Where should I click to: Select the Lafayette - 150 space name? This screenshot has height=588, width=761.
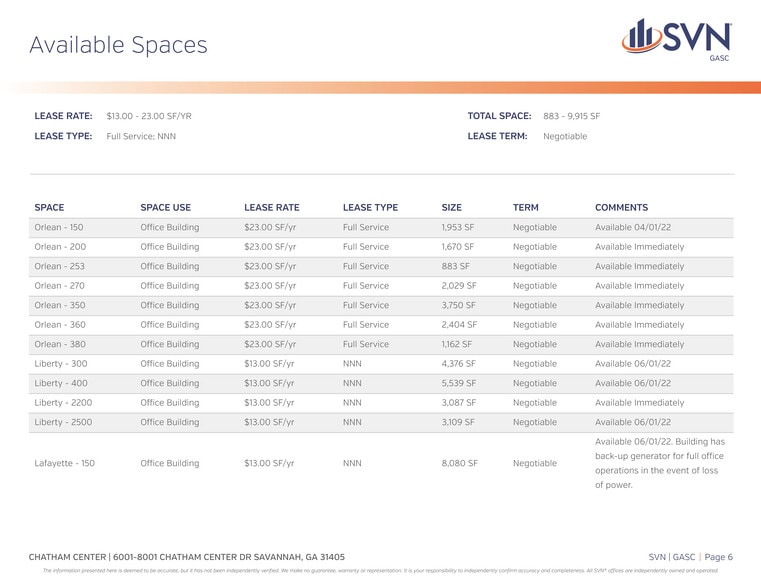click(x=65, y=463)
